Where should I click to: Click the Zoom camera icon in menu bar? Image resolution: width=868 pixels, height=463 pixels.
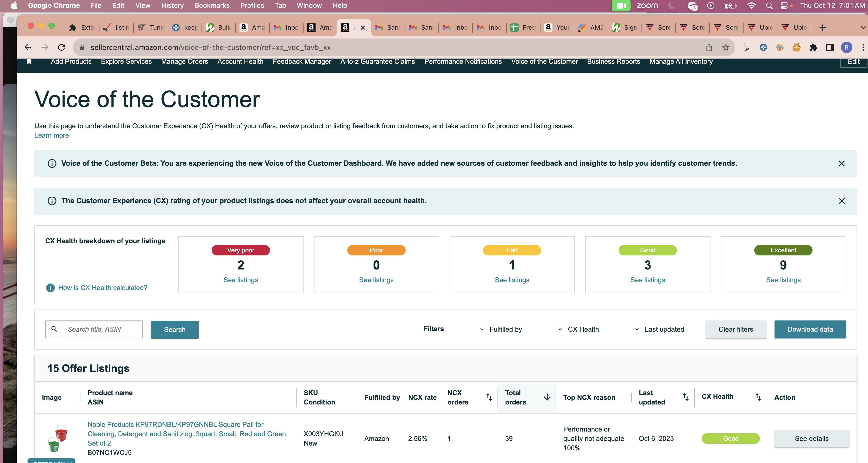pyautogui.click(x=621, y=6)
